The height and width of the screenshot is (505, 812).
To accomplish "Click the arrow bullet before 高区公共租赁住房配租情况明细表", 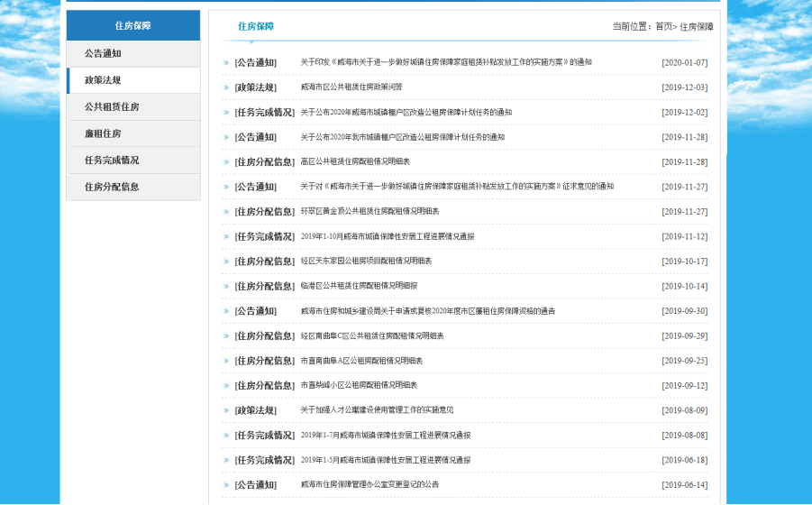I will coord(226,162).
